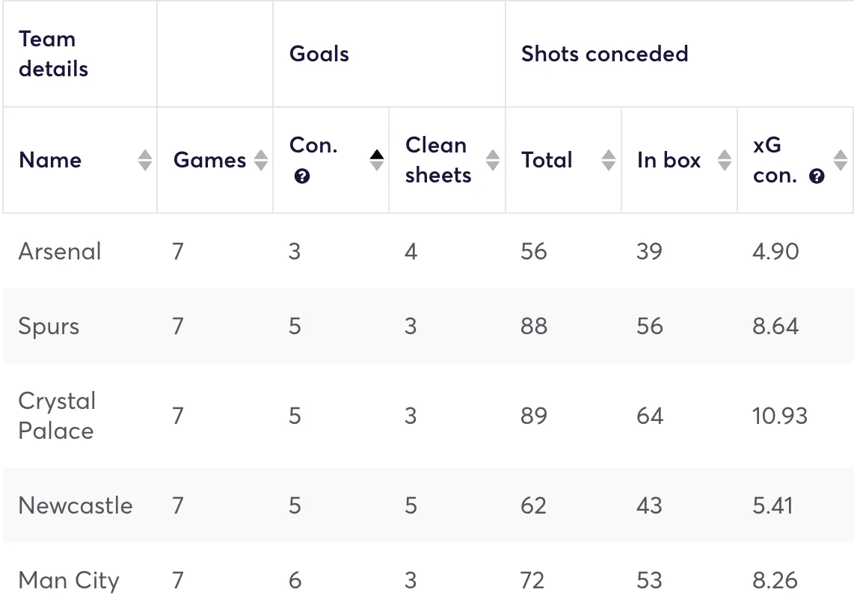Click the Total column header label
The image size is (854, 616).
point(547,160)
